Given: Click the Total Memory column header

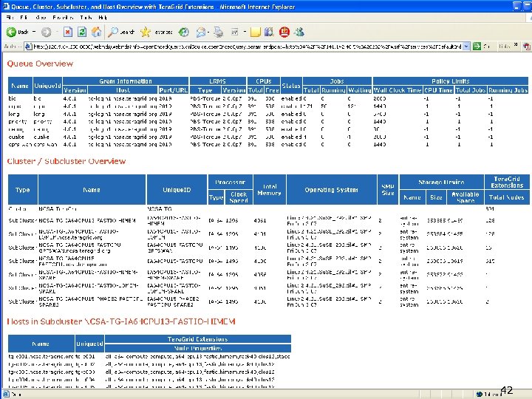Looking at the screenshot, I should point(270,190).
